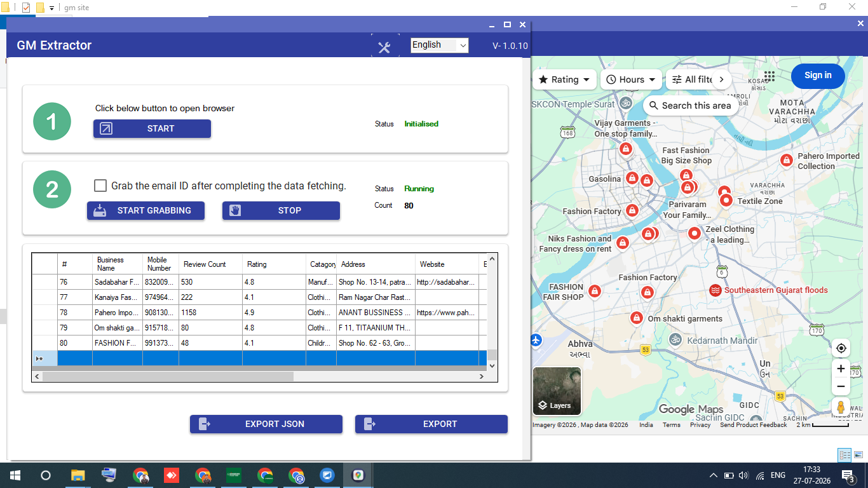
Task: Click the grid's horizontal scrollbar thumb
Action: click(168, 377)
